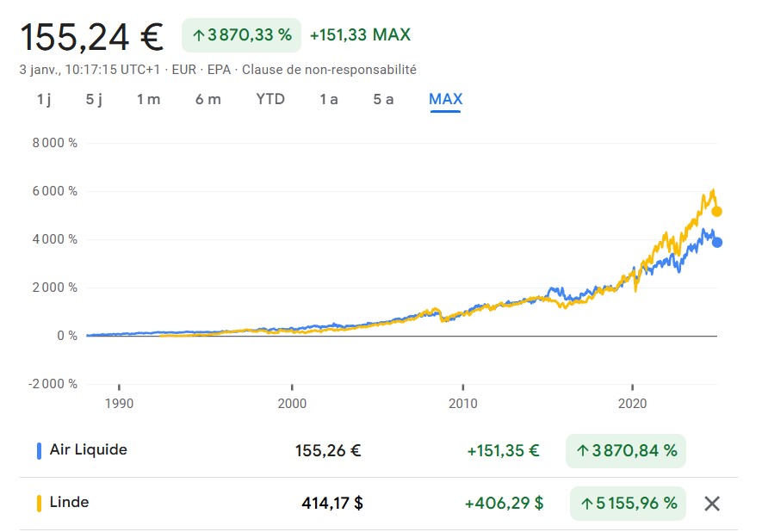Viewport: 768px width, 532px height.
Task: Select the 1 a time range
Action: (x=329, y=99)
